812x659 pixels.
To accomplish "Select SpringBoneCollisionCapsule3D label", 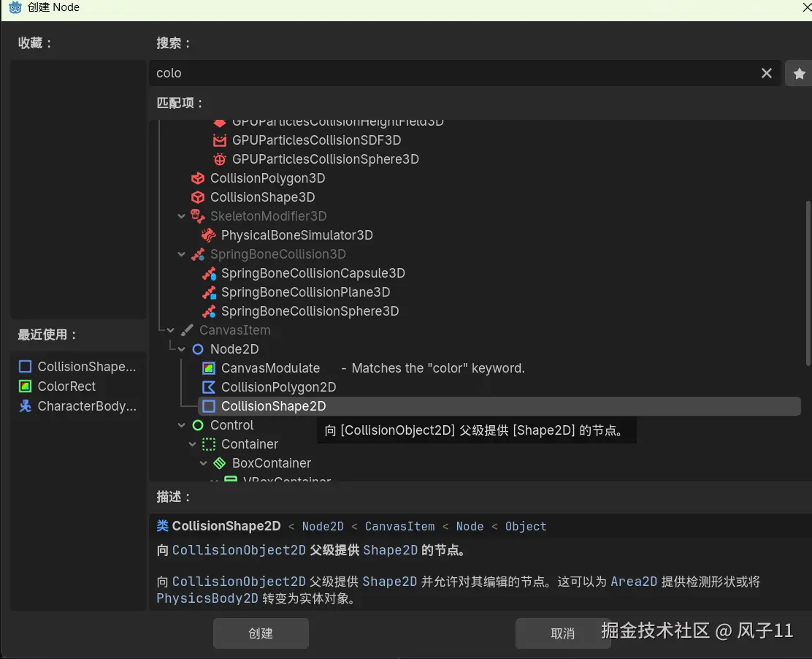I will pos(313,273).
